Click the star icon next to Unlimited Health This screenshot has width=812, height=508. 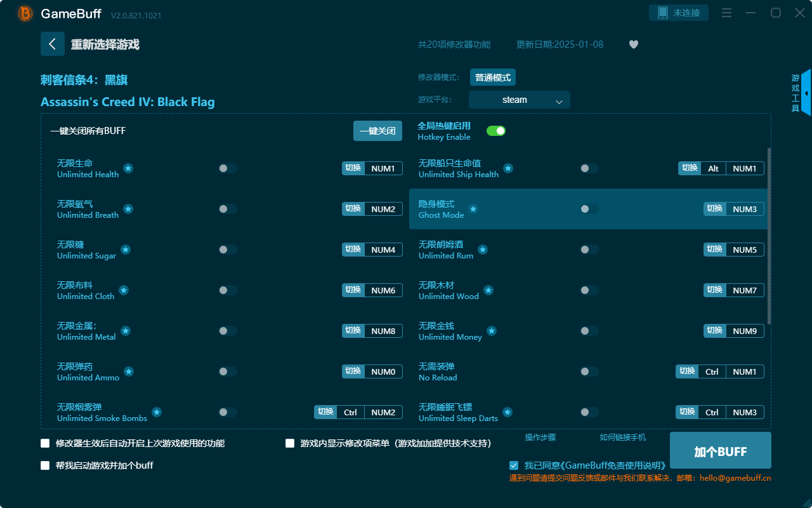tap(128, 168)
